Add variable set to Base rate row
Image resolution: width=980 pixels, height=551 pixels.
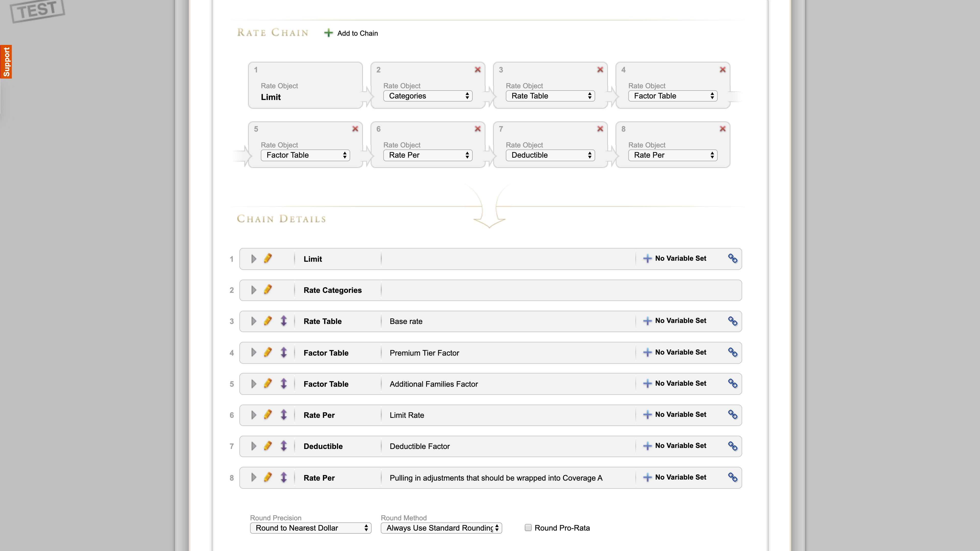675,321
